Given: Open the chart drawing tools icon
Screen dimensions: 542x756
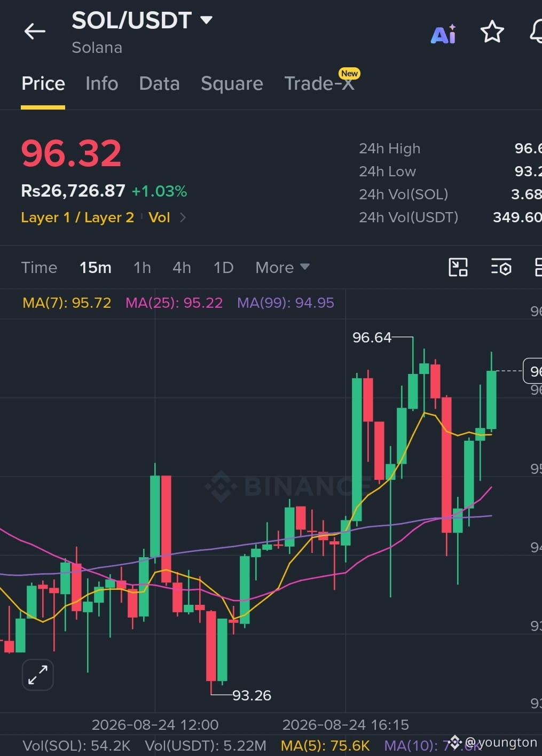Looking at the screenshot, I should pos(458,267).
